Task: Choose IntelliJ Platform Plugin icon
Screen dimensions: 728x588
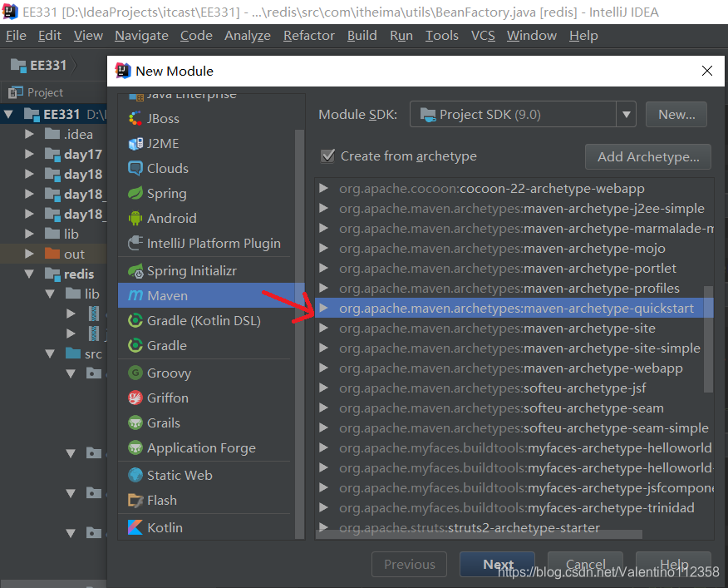Action: click(x=135, y=243)
